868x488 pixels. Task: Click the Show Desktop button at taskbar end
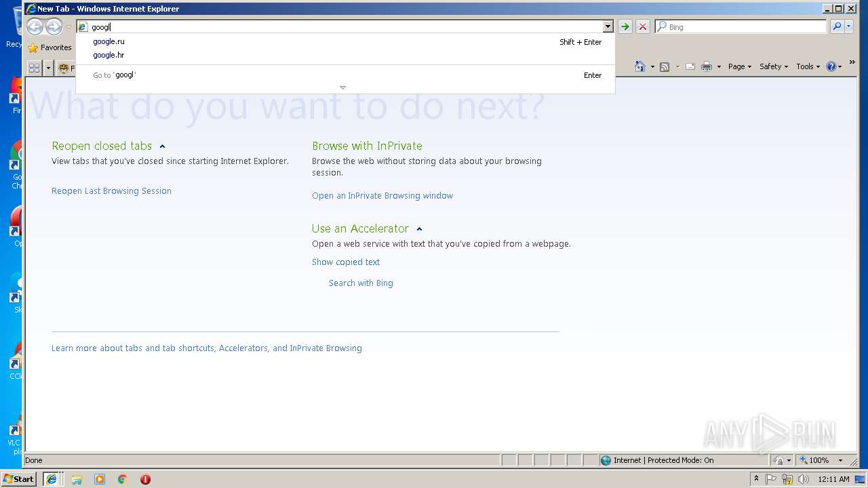tap(861, 479)
